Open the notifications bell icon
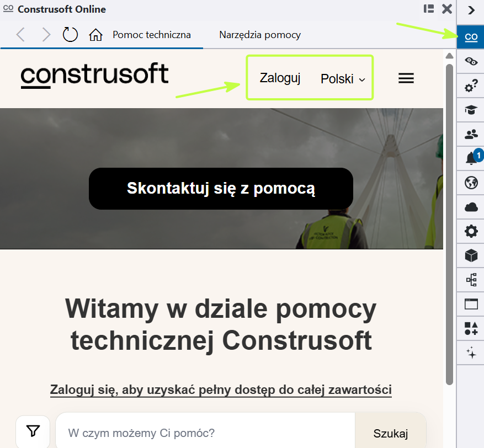The width and height of the screenshot is (484, 448). (471, 158)
